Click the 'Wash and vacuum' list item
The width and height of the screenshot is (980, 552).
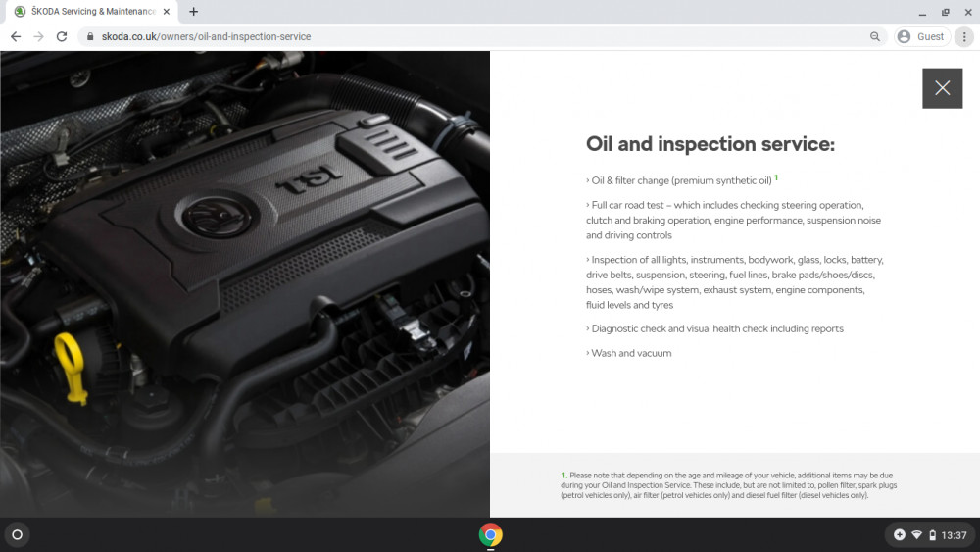[629, 353]
